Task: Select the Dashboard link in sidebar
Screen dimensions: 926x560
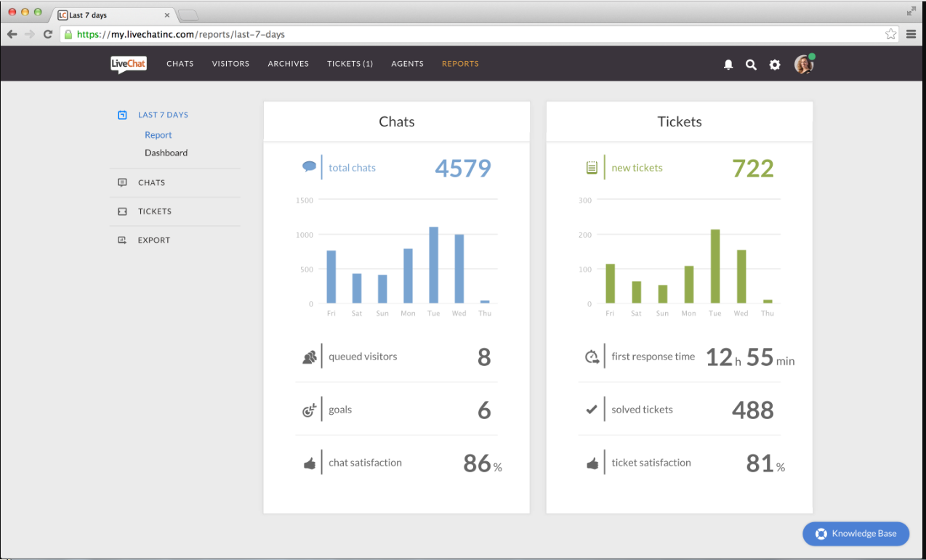Action: point(166,153)
